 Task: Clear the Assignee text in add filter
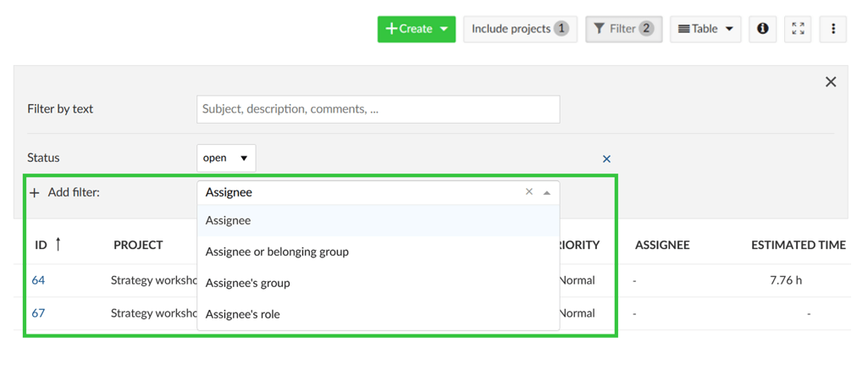[x=529, y=192]
